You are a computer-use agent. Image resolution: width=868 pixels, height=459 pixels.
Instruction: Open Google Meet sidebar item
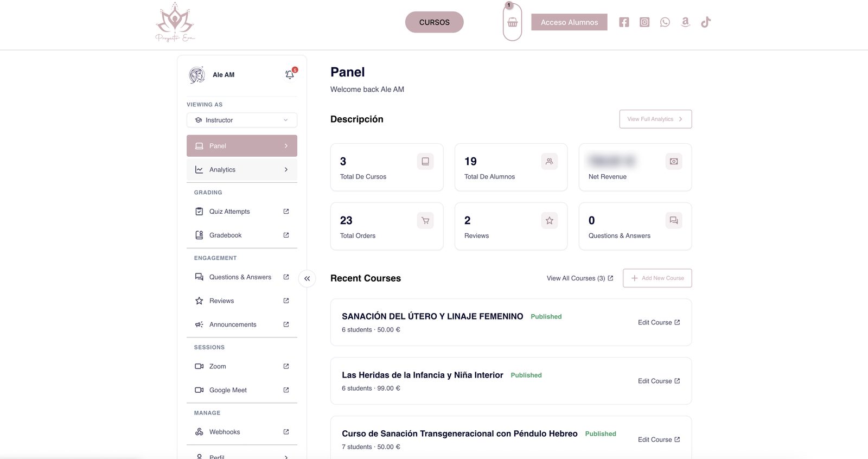(242, 390)
